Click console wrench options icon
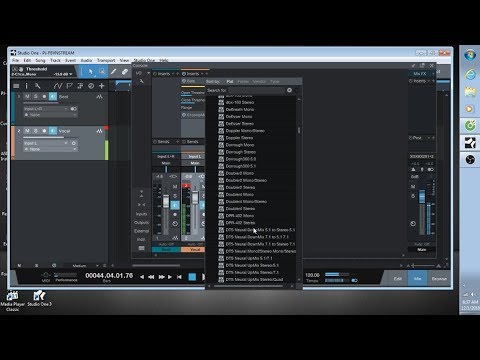This screenshot has height=360, width=480. click(x=141, y=81)
